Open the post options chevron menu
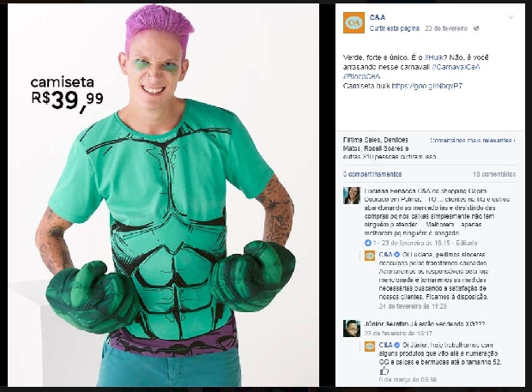 (x=511, y=17)
